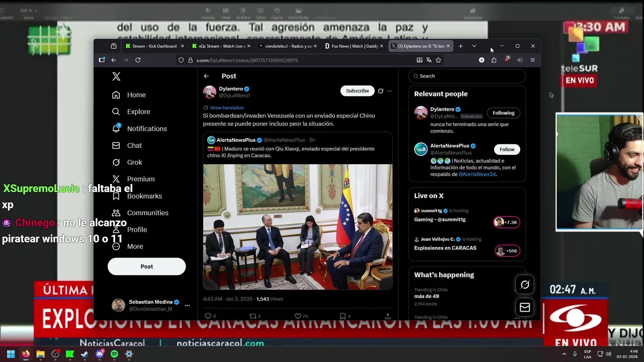Open Spotify from taskbar
This screenshot has width=644, height=362.
(114, 354)
